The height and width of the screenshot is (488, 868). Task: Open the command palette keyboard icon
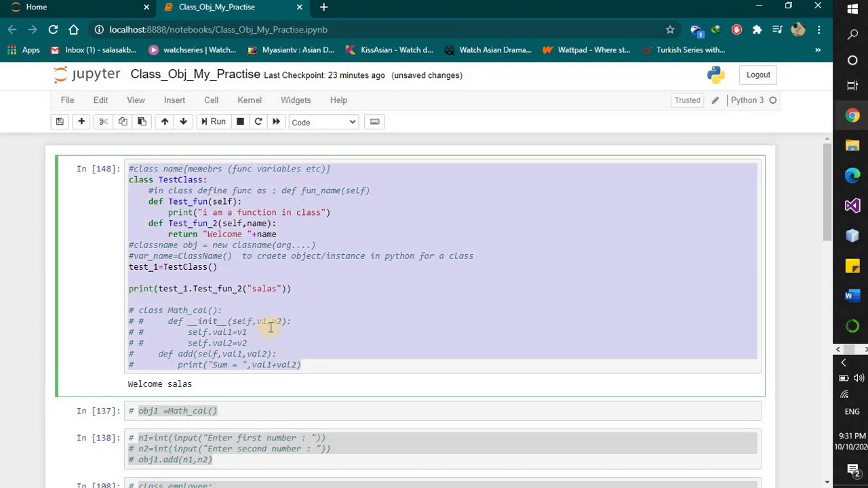tap(374, 122)
